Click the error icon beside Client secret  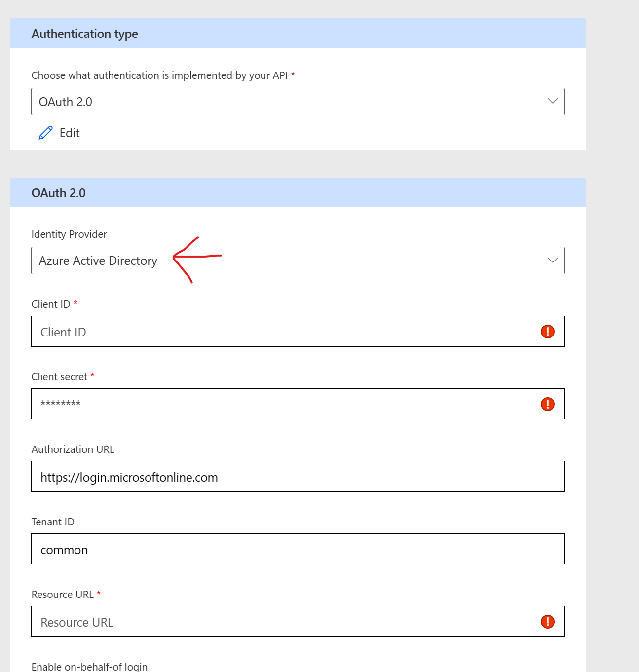tap(547, 404)
